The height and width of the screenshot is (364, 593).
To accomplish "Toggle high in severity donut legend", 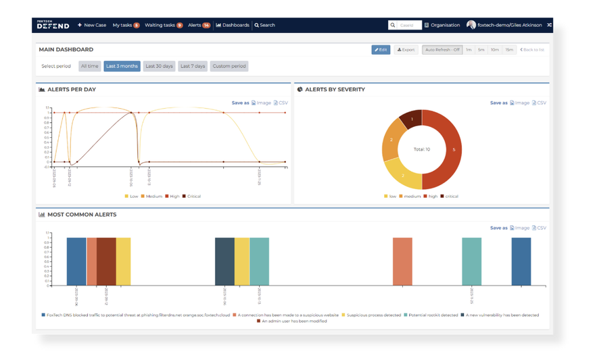I will (x=431, y=197).
